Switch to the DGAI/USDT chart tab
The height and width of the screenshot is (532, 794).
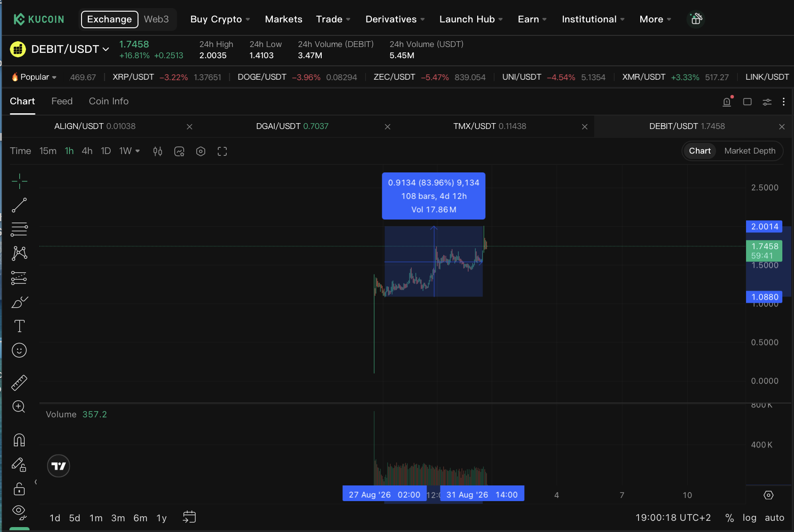[292, 126]
